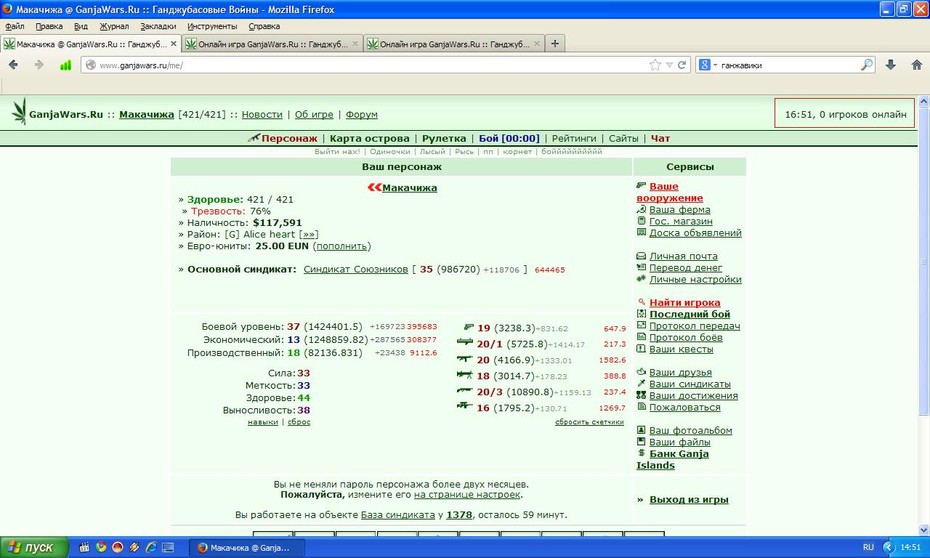
Task: Click the exclamation icon beside Ваши квесты
Action: point(641,349)
